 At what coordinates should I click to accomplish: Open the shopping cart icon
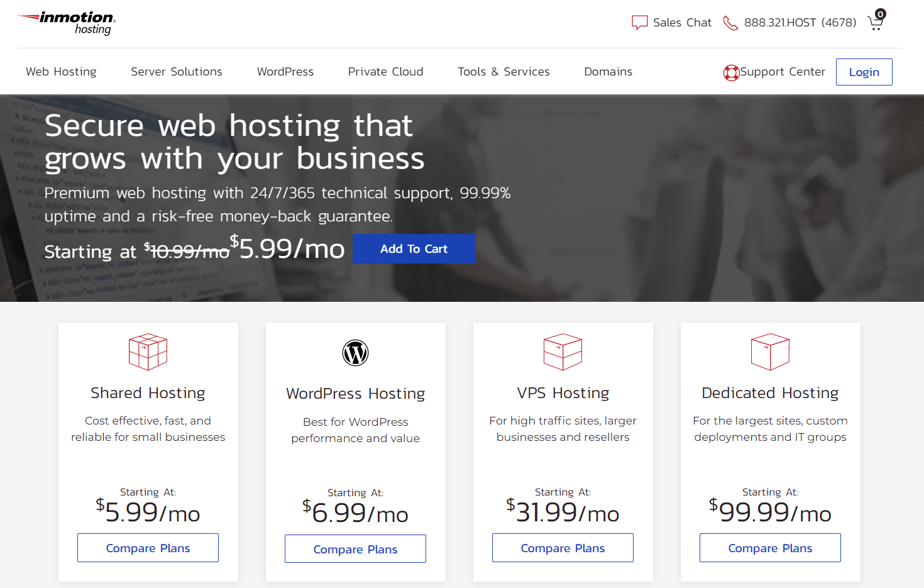point(876,21)
